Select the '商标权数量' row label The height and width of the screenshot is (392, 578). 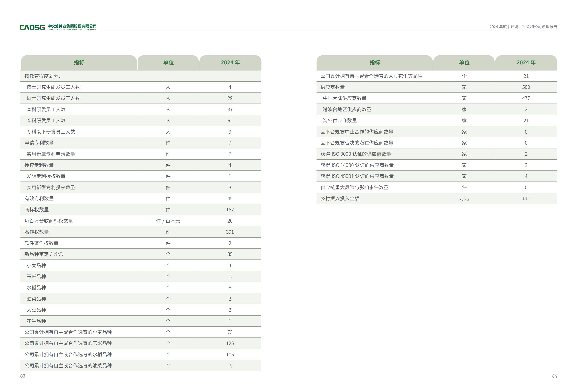click(x=37, y=210)
